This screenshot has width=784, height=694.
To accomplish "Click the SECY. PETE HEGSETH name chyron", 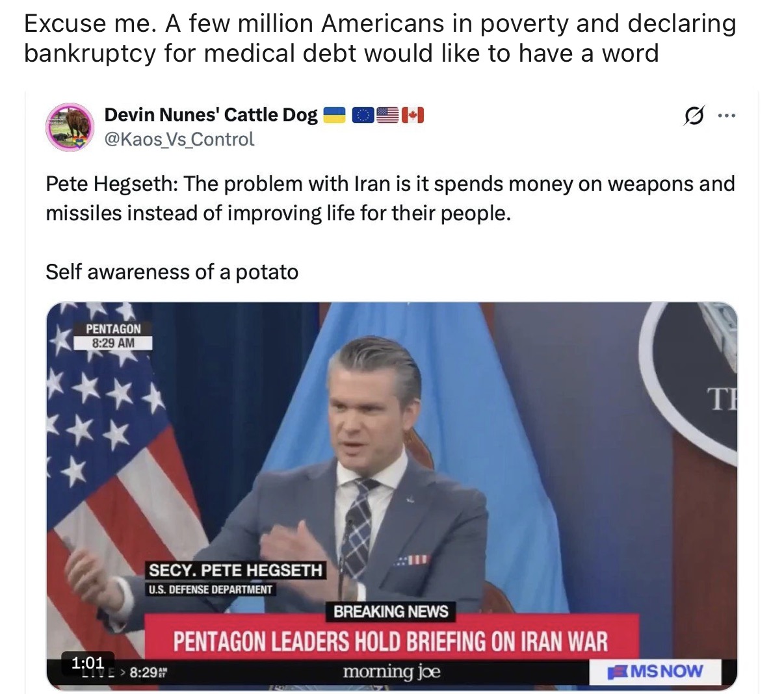I will (235, 571).
